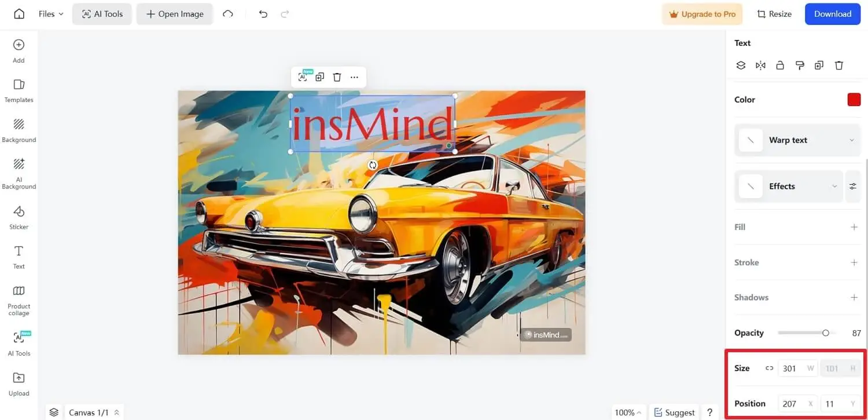868x420 pixels.
Task: Open the Sticker panel
Action: tap(19, 218)
